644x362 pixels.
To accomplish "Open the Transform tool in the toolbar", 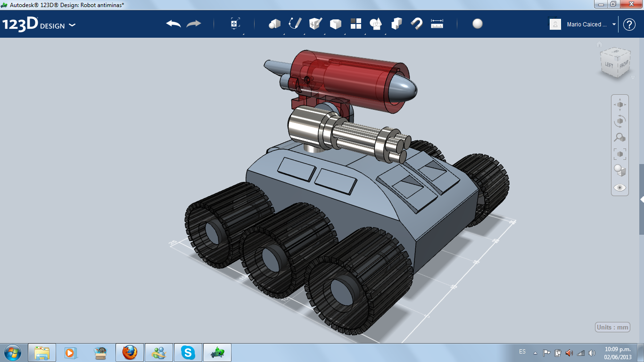I will pos(235,24).
